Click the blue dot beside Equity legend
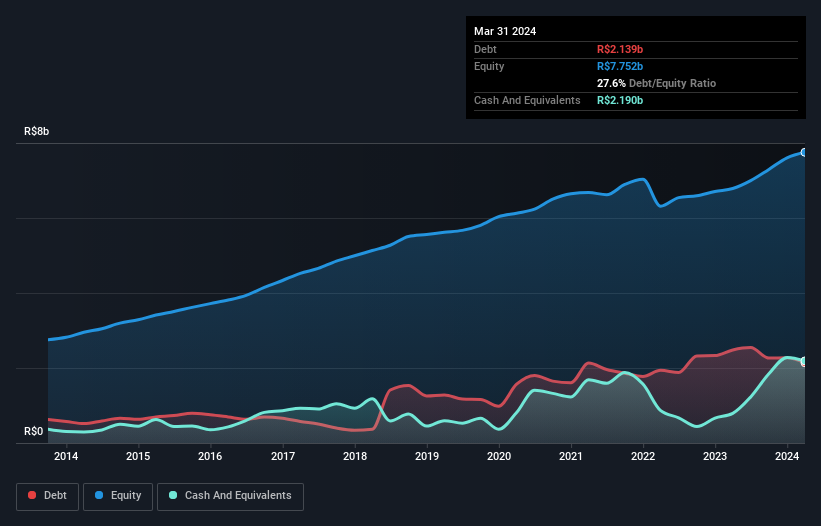The height and width of the screenshot is (526, 821). coord(99,496)
